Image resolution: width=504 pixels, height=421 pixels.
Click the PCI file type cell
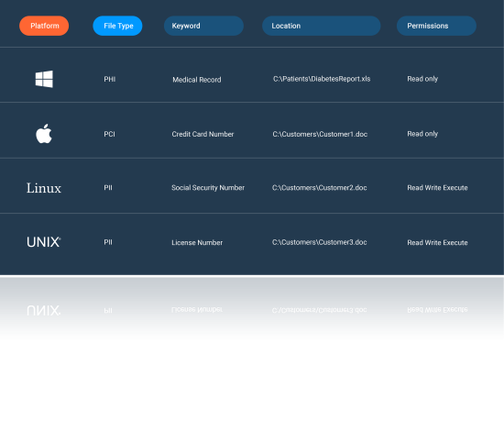(x=109, y=134)
